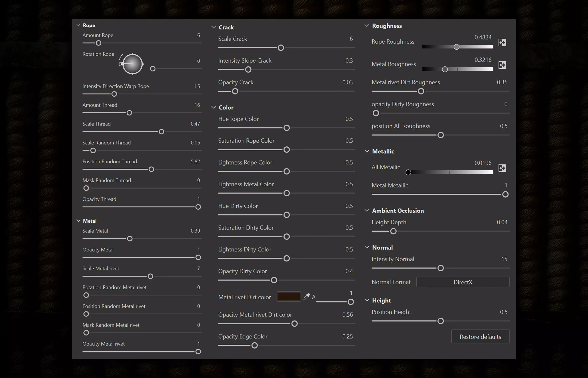Open the Normal Format DirectX dropdown

tap(463, 282)
